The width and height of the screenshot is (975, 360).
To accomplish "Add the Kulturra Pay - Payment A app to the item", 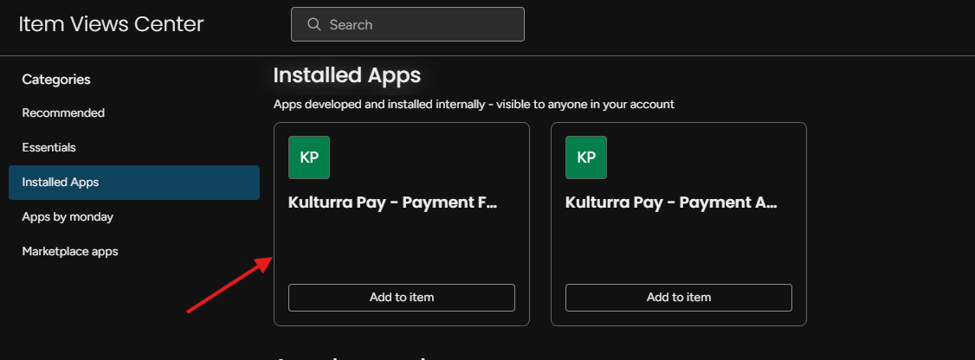I will (x=678, y=297).
